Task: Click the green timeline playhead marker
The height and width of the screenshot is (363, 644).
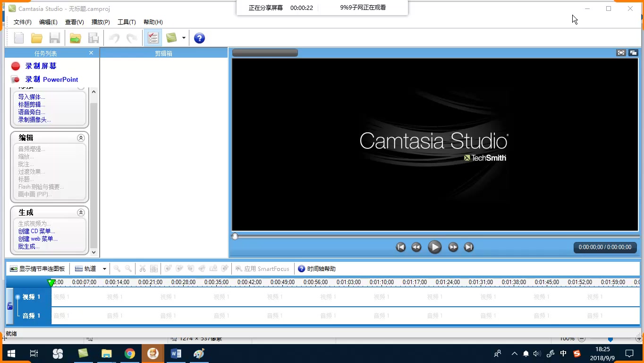Action: click(x=51, y=283)
